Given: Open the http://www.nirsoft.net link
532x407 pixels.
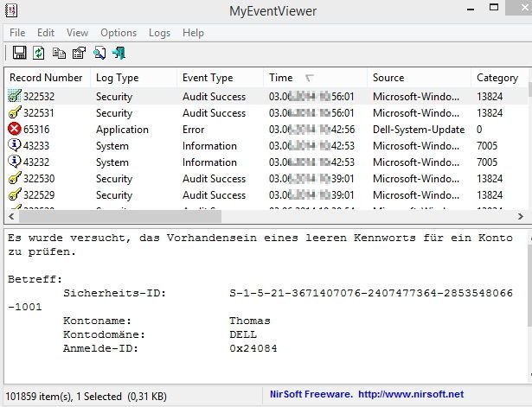Looking at the screenshot, I should click(411, 394).
